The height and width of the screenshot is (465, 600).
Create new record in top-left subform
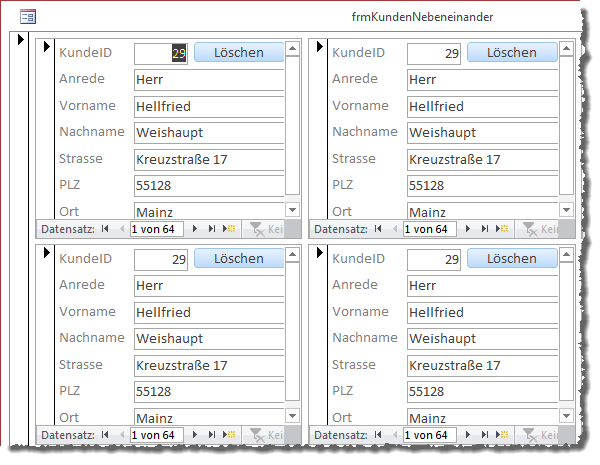(229, 229)
